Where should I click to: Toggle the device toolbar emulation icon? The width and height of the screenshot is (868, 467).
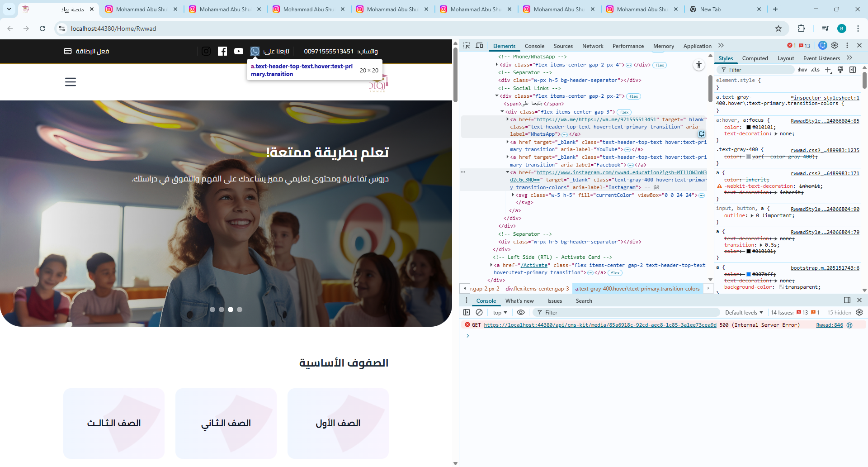480,46
